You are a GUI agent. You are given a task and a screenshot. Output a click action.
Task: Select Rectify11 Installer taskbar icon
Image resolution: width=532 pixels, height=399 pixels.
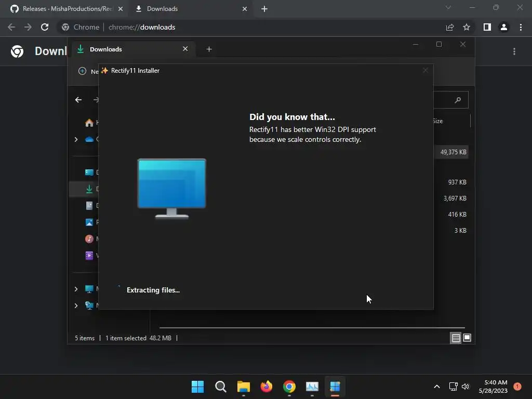click(x=335, y=387)
